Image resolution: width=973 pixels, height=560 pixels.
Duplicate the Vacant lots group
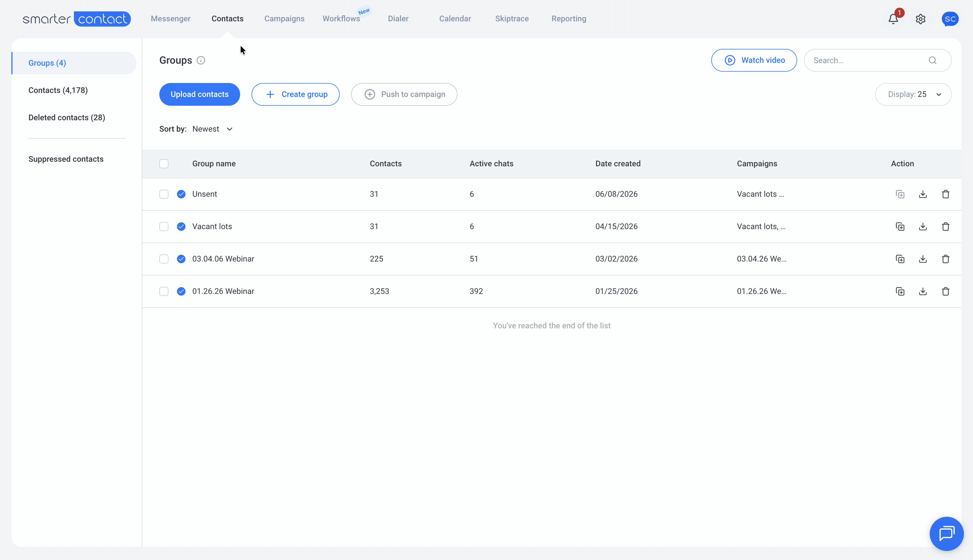900,227
